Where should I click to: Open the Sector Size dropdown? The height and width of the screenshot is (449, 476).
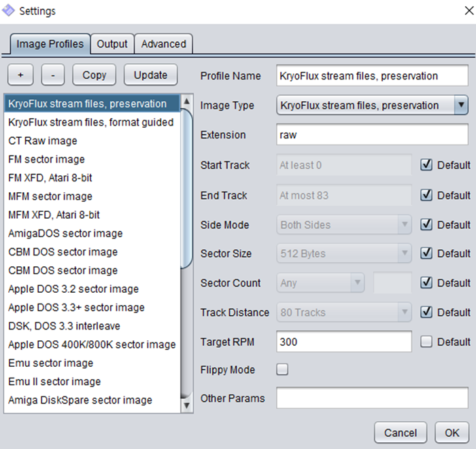point(344,253)
